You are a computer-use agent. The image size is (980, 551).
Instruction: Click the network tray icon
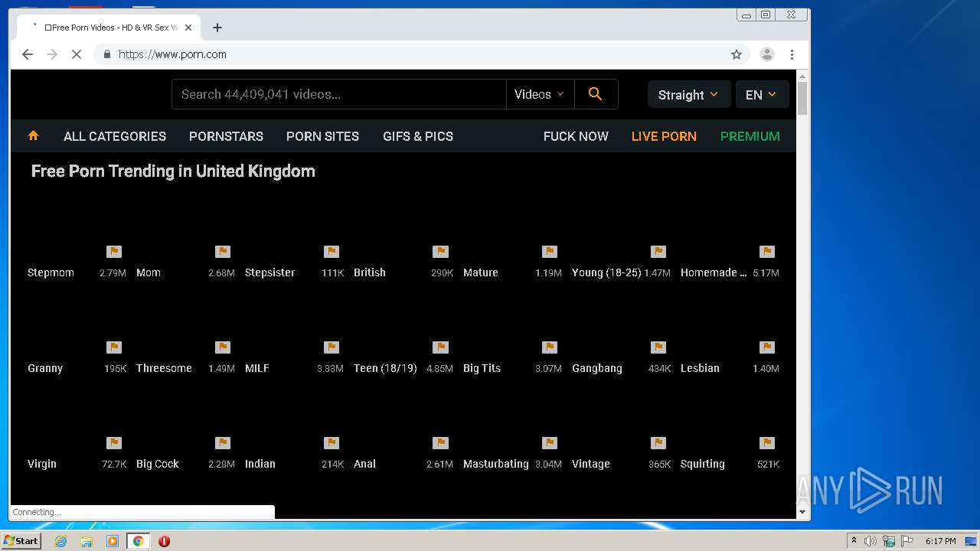(889, 541)
